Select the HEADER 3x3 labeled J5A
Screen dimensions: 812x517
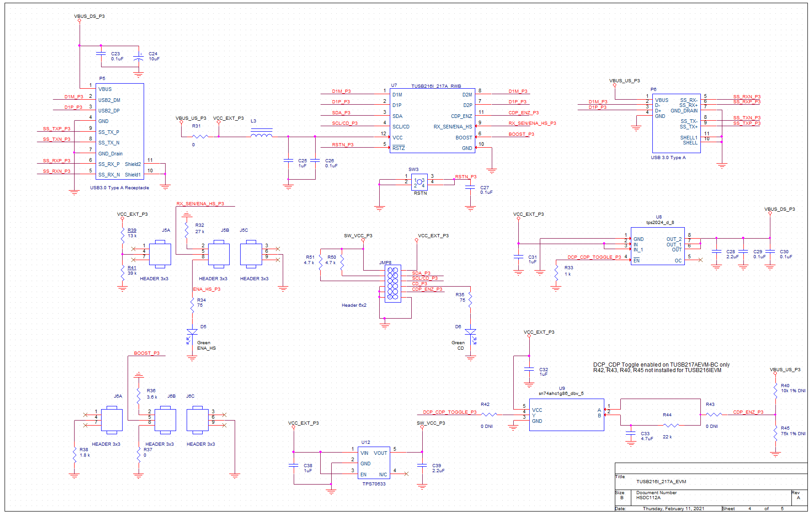(160, 255)
